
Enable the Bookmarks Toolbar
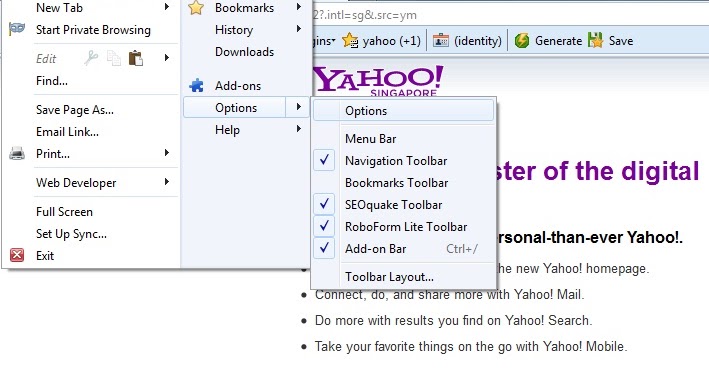tap(404, 183)
